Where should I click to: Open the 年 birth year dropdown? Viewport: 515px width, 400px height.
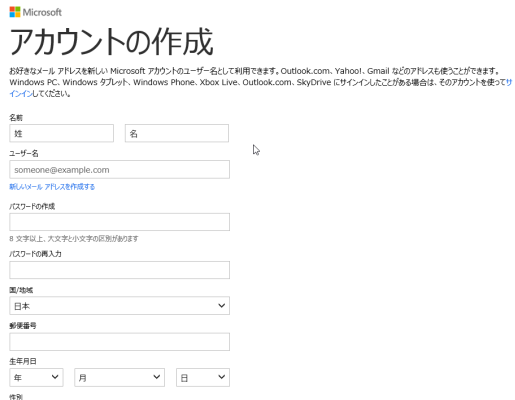pos(36,377)
